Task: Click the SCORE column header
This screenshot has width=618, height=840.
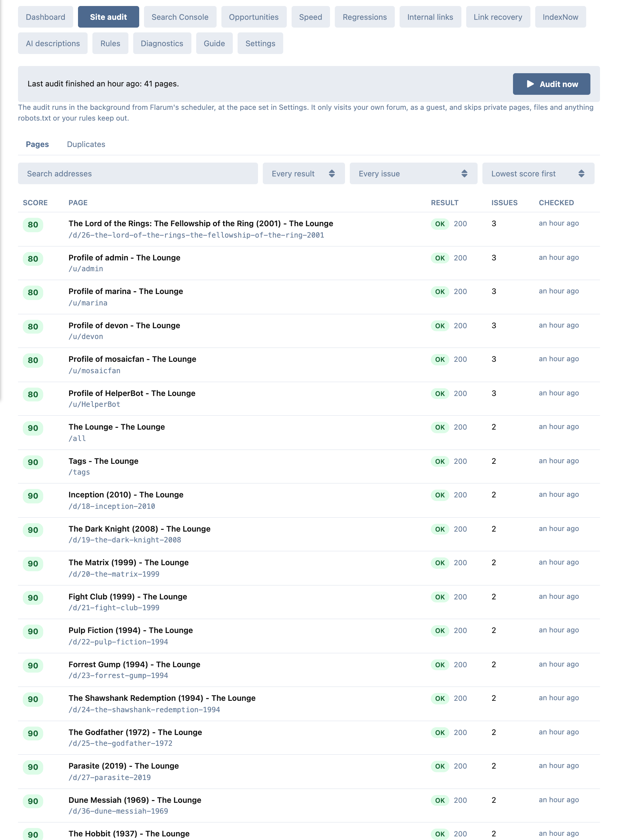Action: 35,203
